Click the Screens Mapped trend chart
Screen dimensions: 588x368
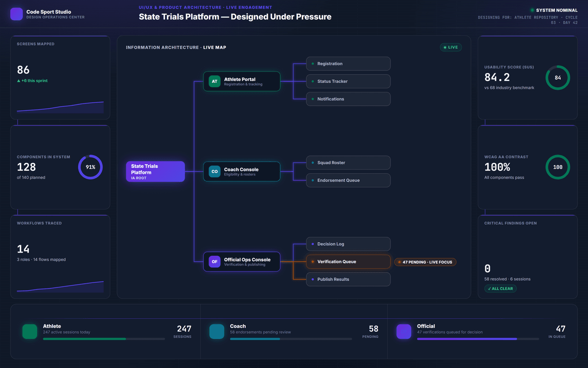[x=60, y=107]
